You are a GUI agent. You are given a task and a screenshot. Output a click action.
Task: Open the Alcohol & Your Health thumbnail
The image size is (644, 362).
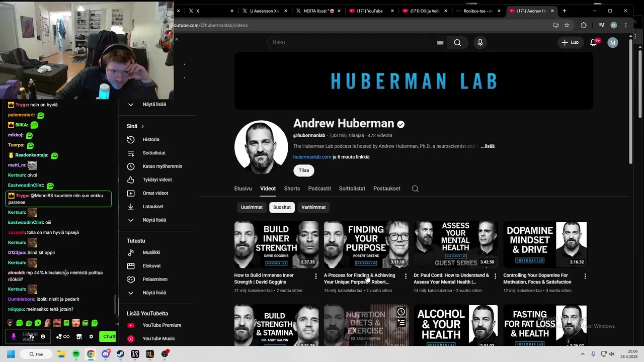coord(455,326)
